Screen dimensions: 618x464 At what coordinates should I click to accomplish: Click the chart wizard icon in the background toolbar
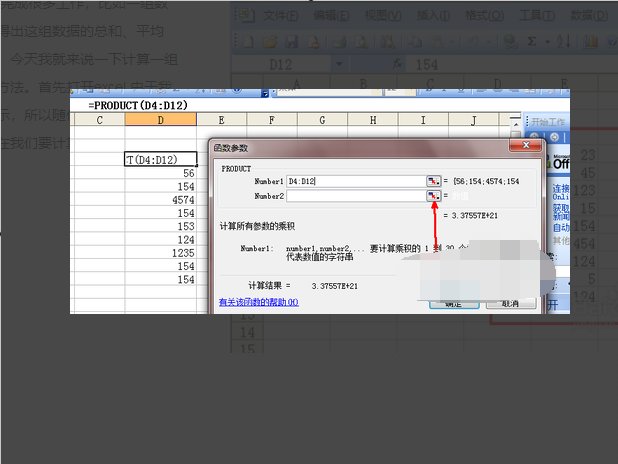(590, 41)
